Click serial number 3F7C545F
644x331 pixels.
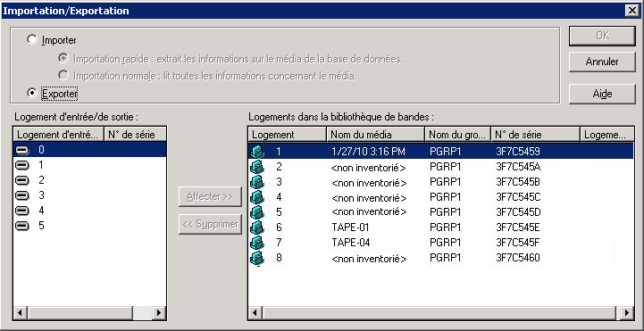click(518, 243)
